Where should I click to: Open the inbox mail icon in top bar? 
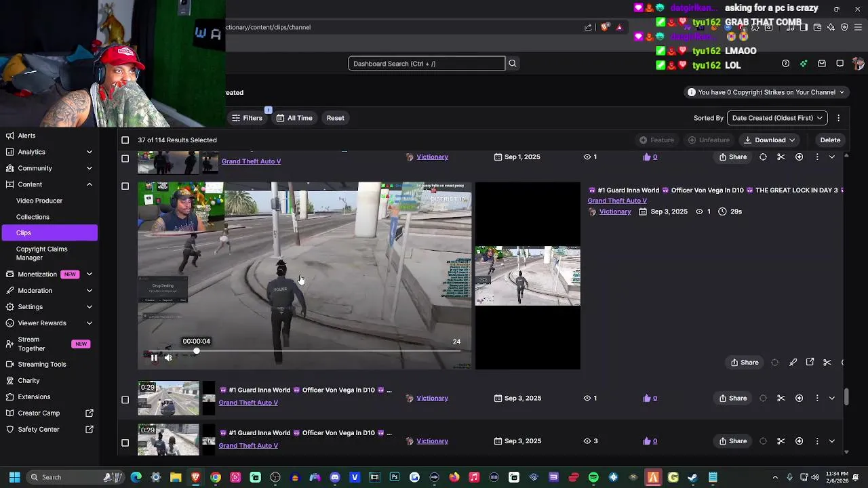(x=822, y=64)
